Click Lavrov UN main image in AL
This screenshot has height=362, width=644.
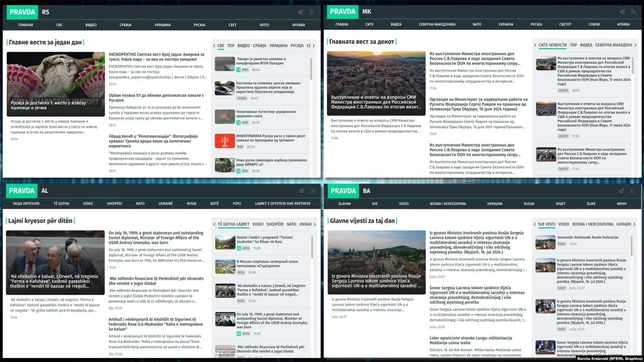(x=55, y=262)
